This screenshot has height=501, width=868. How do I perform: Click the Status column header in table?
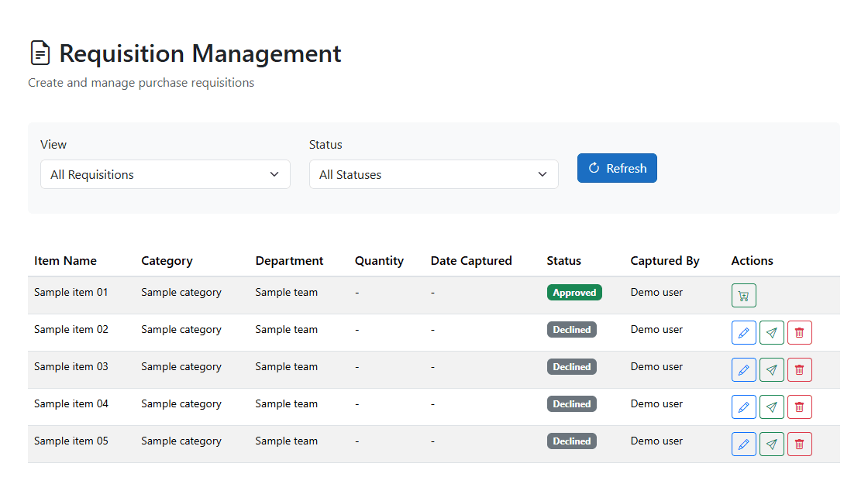tap(563, 260)
